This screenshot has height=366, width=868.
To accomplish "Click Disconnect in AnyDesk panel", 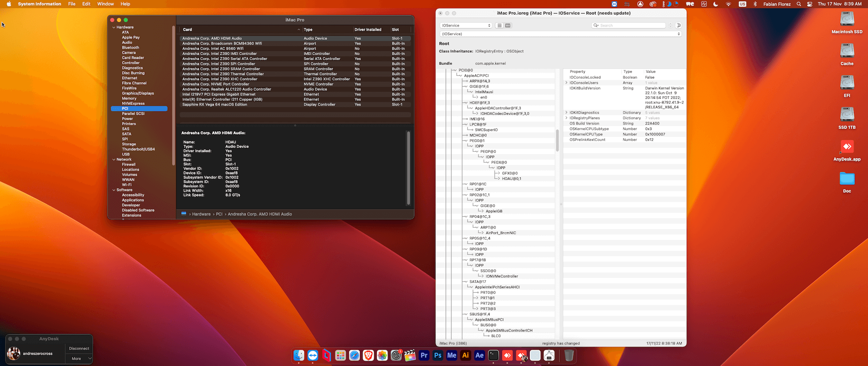I will [x=79, y=348].
